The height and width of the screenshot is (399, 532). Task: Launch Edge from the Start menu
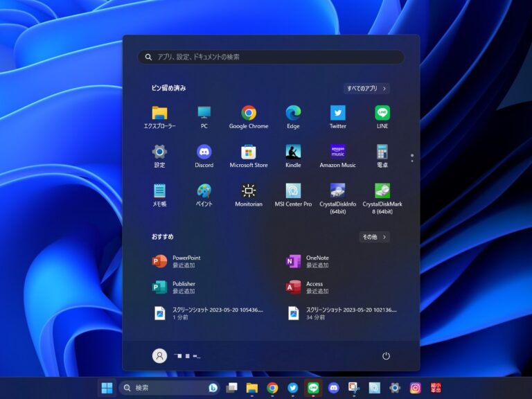pyautogui.click(x=293, y=117)
